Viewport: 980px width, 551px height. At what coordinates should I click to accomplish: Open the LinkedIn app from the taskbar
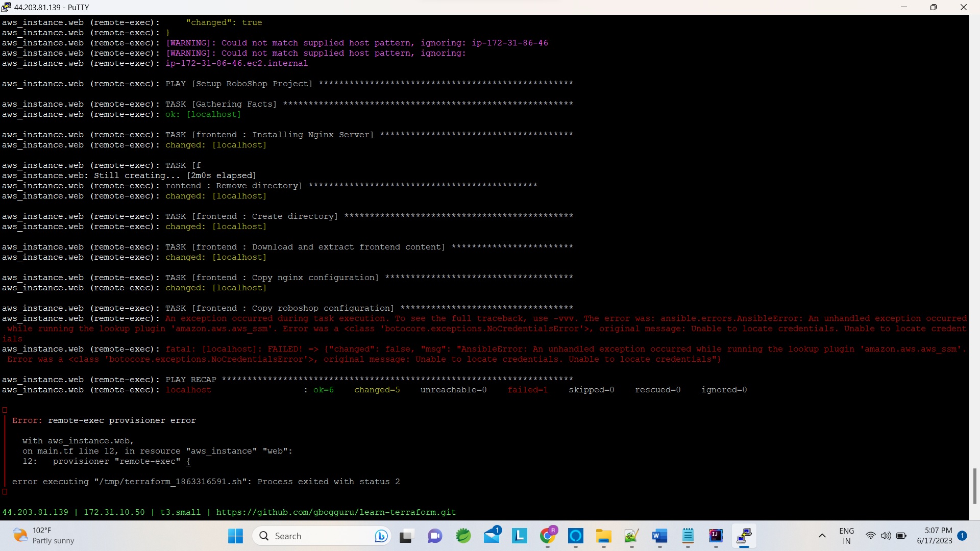pos(520,536)
